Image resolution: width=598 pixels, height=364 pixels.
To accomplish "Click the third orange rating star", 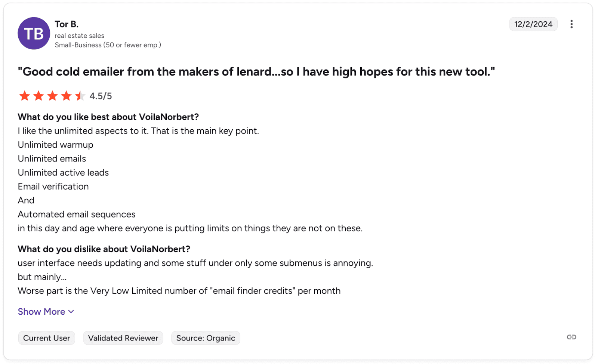I will click(52, 96).
